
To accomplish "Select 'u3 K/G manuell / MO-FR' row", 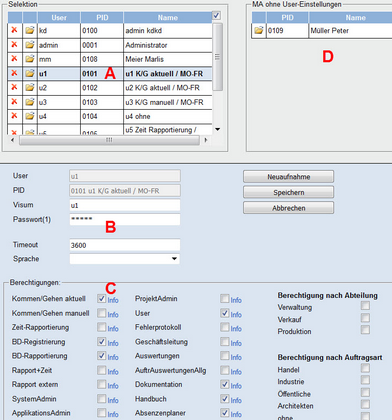I will point(110,102).
